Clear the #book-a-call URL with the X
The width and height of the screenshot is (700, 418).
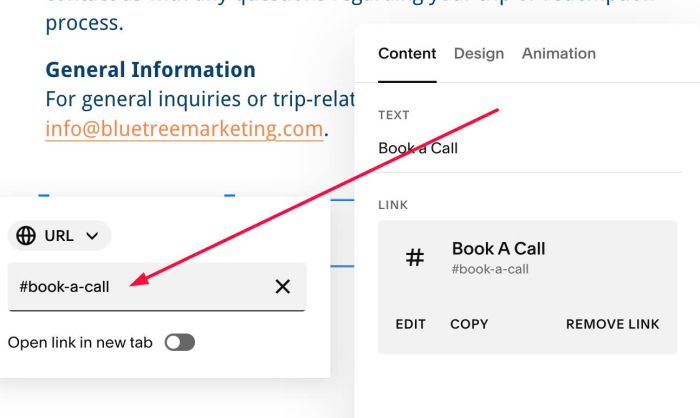pos(283,286)
